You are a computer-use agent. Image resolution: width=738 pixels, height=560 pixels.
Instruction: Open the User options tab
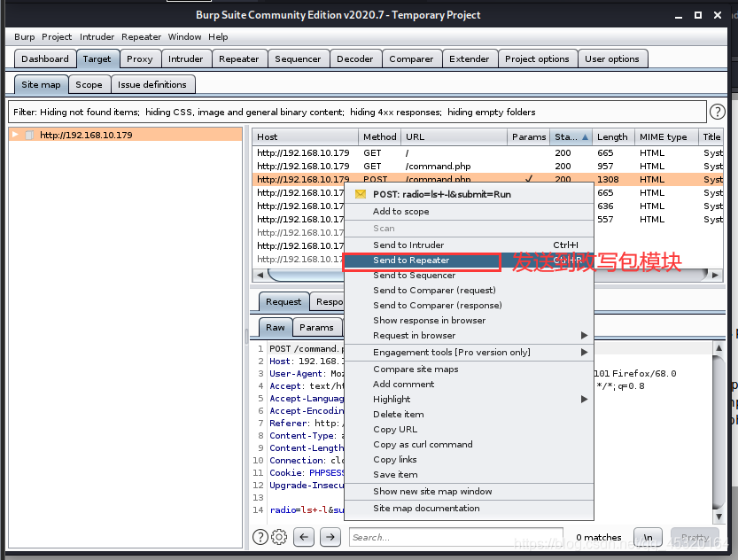coord(612,58)
